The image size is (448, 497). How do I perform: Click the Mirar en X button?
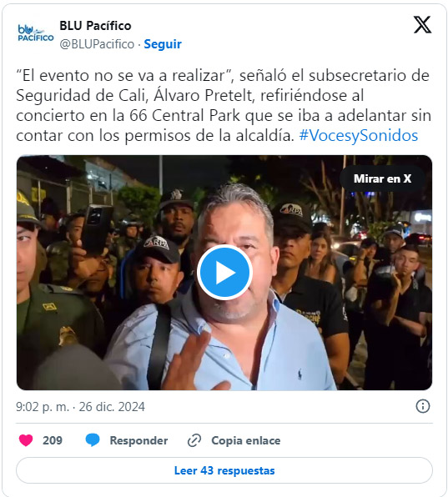382,178
